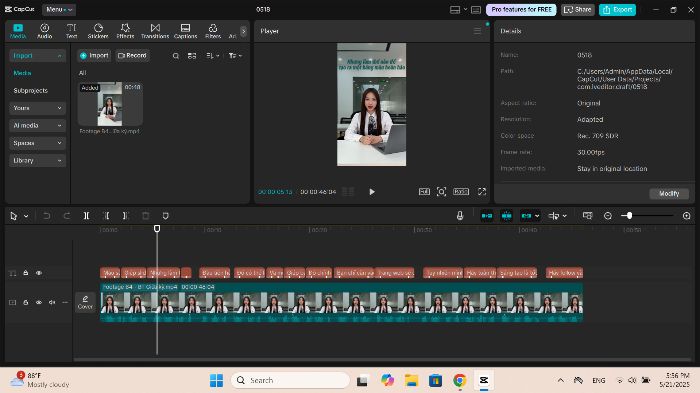Click Delete left trim tool
This screenshot has width=700, height=393.
tap(107, 216)
